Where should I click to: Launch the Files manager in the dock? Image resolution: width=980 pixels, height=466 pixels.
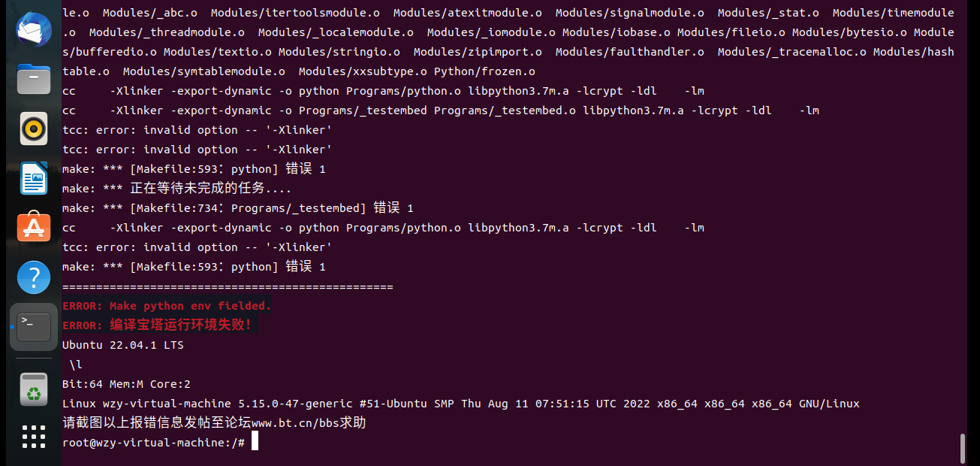(x=34, y=80)
